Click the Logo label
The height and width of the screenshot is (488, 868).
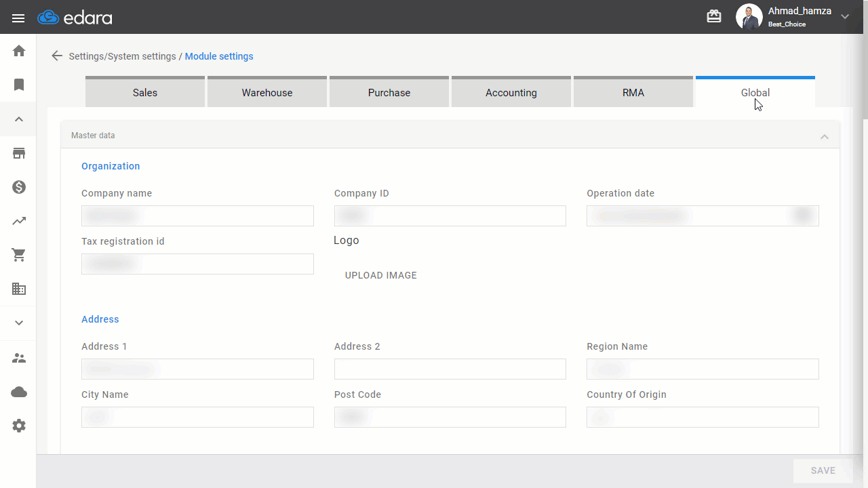[x=347, y=241]
